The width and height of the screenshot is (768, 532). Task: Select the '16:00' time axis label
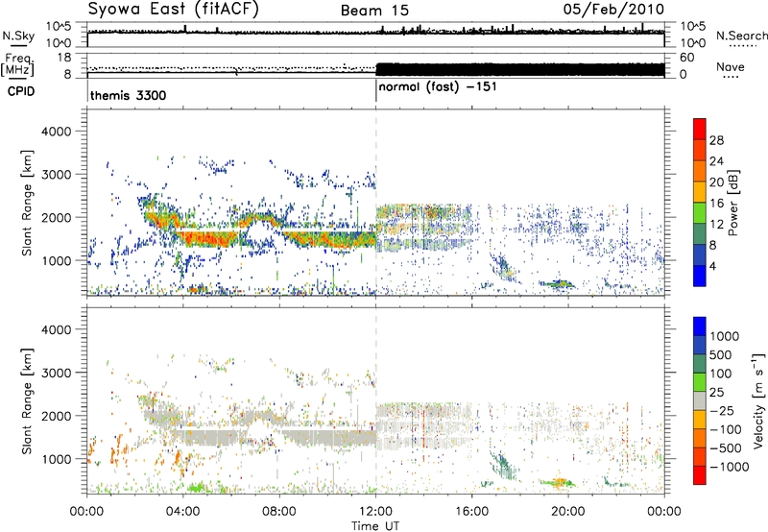pyautogui.click(x=471, y=512)
